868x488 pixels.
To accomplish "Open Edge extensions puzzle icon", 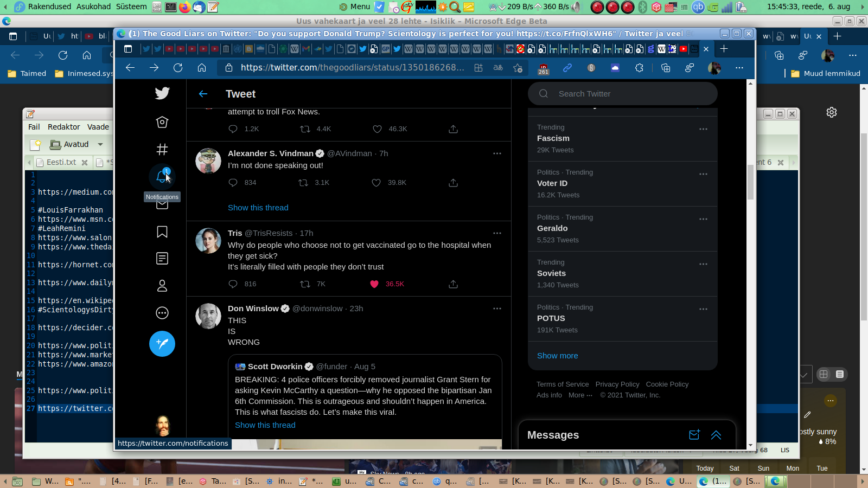I will pos(640,68).
